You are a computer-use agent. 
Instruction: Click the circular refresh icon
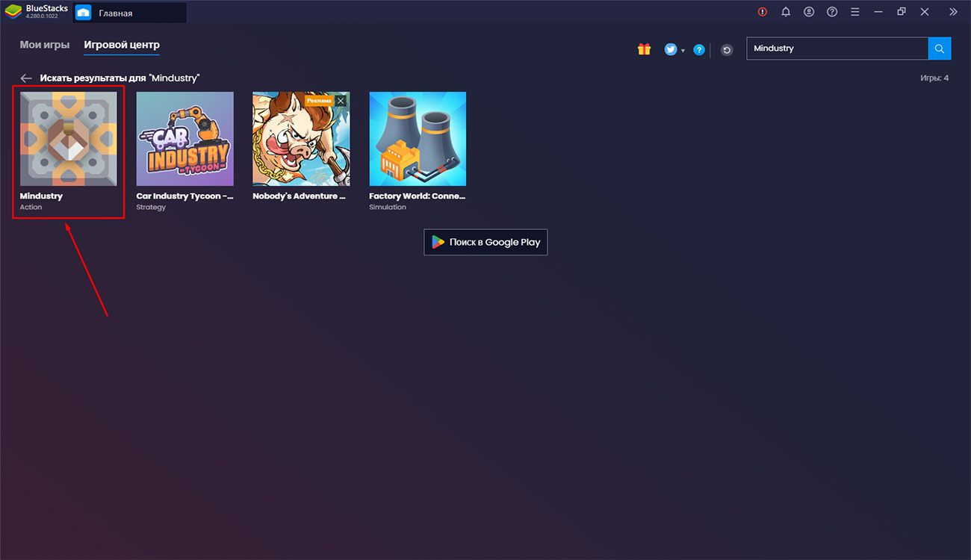(727, 50)
